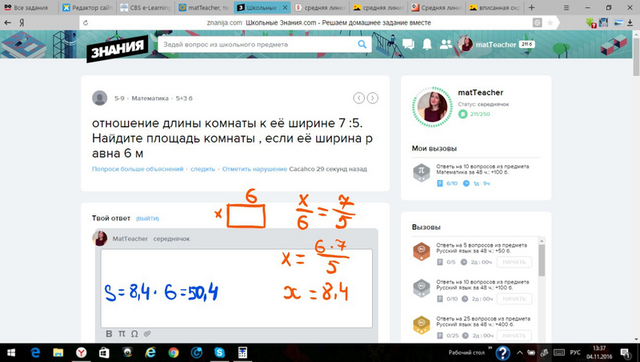
Task: Attach a file with paperclip icon
Action: (147, 334)
